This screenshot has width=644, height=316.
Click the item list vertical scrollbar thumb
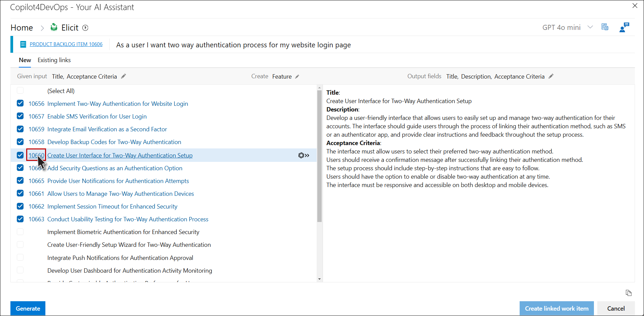pyautogui.click(x=319, y=156)
